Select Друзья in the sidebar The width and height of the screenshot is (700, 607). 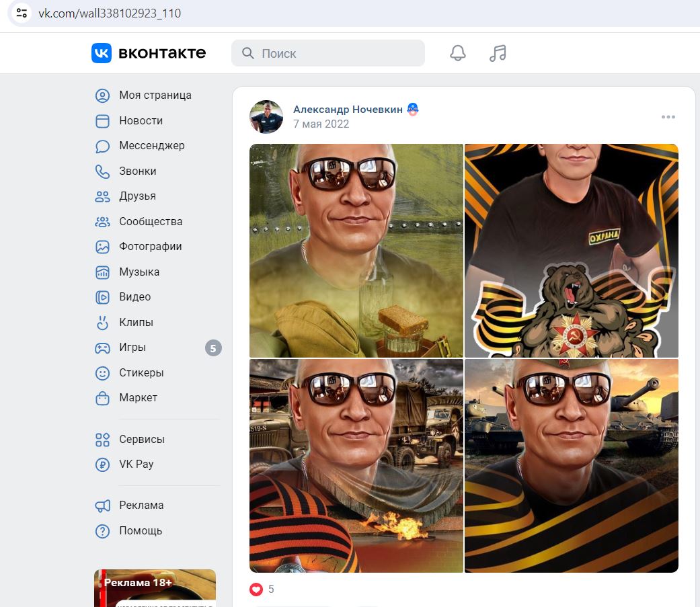coord(137,196)
